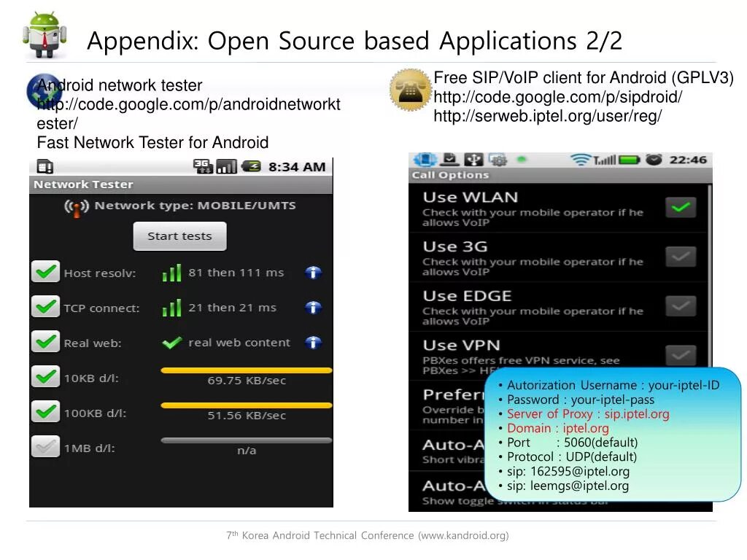747x560 pixels.
Task: Tap the 3G data indicator icon
Action: click(203, 166)
